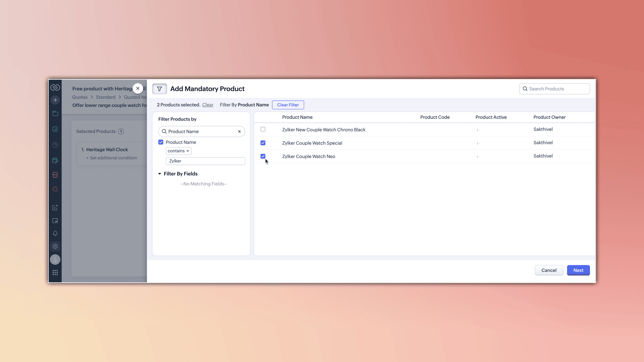This screenshot has height=362, width=644.
Task: Click the Next button
Action: (x=578, y=270)
